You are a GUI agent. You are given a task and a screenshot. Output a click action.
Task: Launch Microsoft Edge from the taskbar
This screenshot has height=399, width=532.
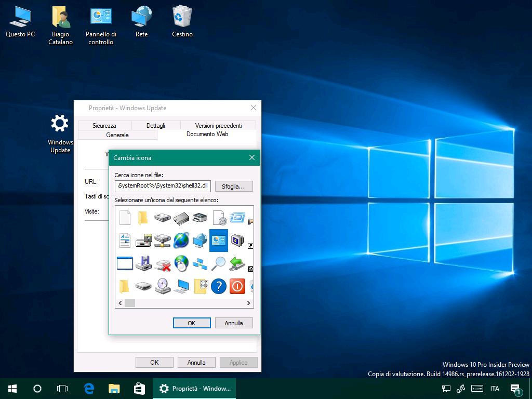pyautogui.click(x=89, y=389)
